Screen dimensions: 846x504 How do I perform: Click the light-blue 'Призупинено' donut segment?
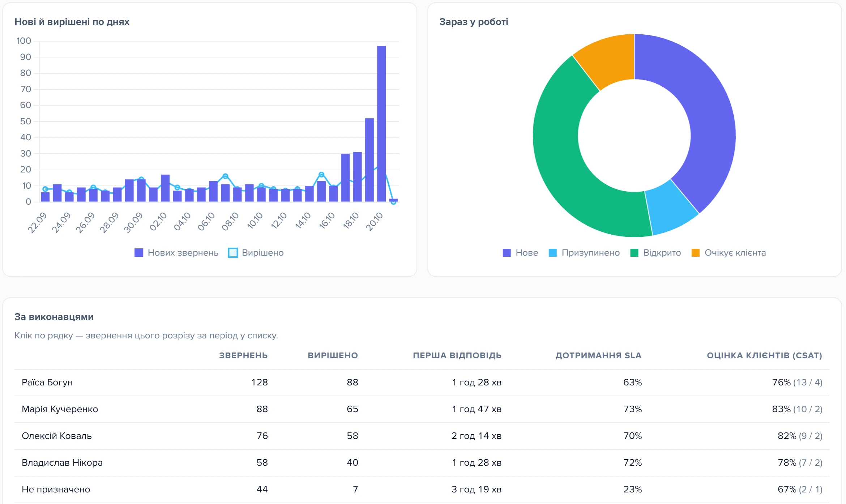click(670, 210)
